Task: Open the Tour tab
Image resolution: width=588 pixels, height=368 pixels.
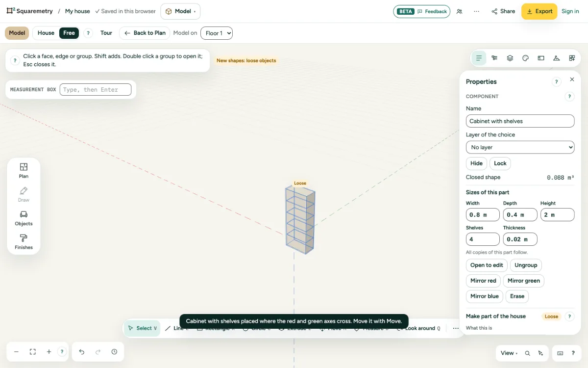Action: [106, 33]
